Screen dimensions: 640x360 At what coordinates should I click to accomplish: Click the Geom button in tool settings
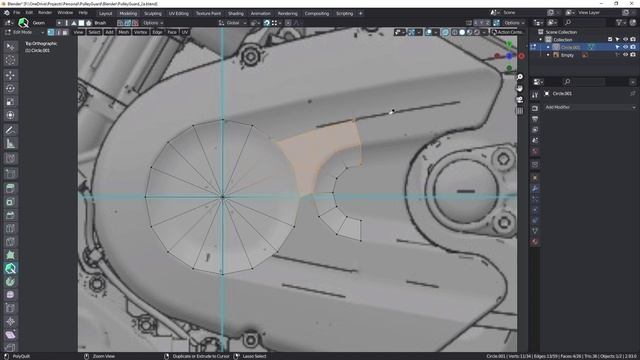[x=38, y=23]
